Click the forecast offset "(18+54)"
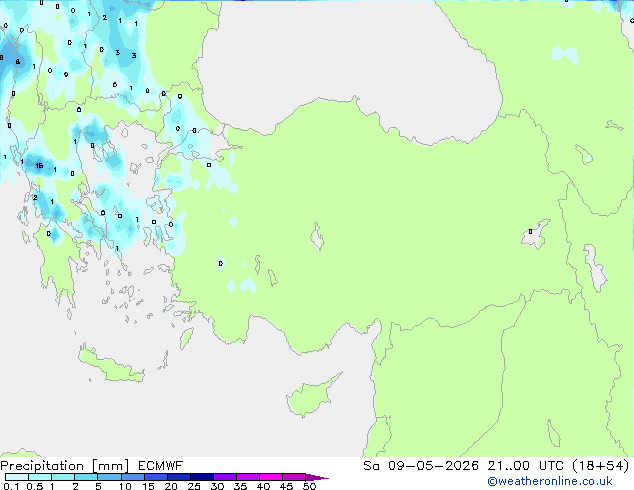This screenshot has width=634, height=490. click(601, 466)
